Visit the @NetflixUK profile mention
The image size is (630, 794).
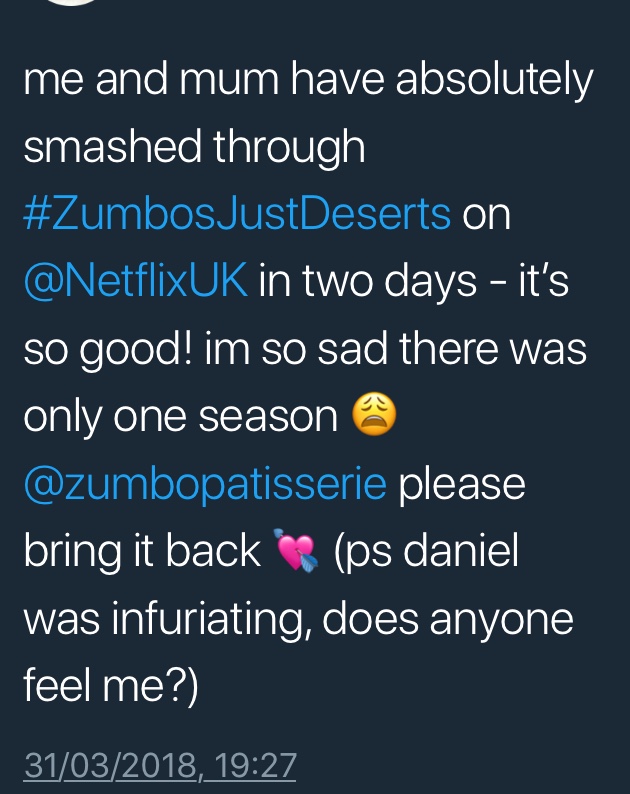pyautogui.click(x=135, y=281)
